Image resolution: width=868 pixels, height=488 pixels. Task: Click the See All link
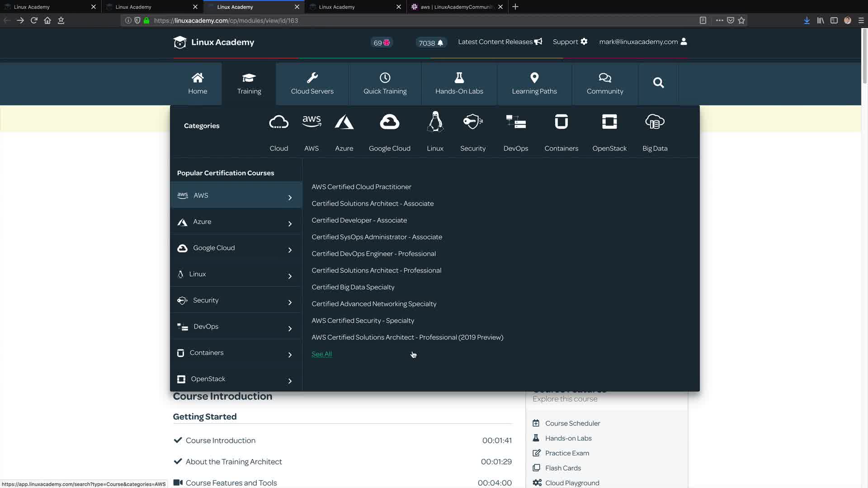321,354
